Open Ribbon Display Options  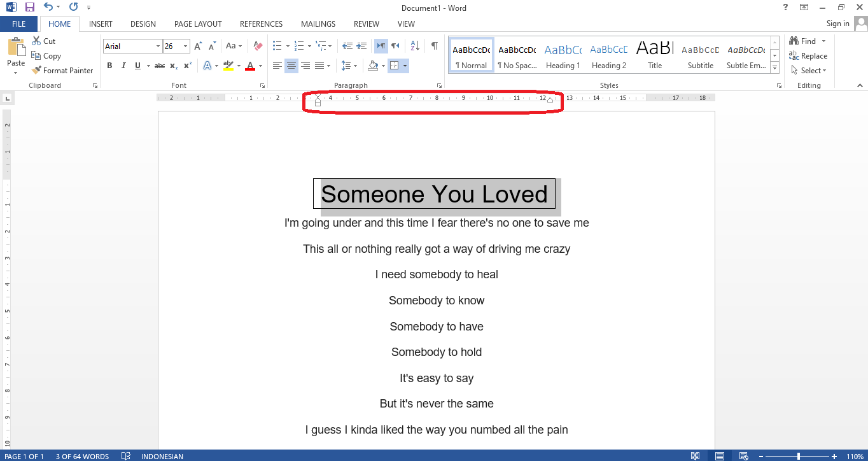[804, 8]
